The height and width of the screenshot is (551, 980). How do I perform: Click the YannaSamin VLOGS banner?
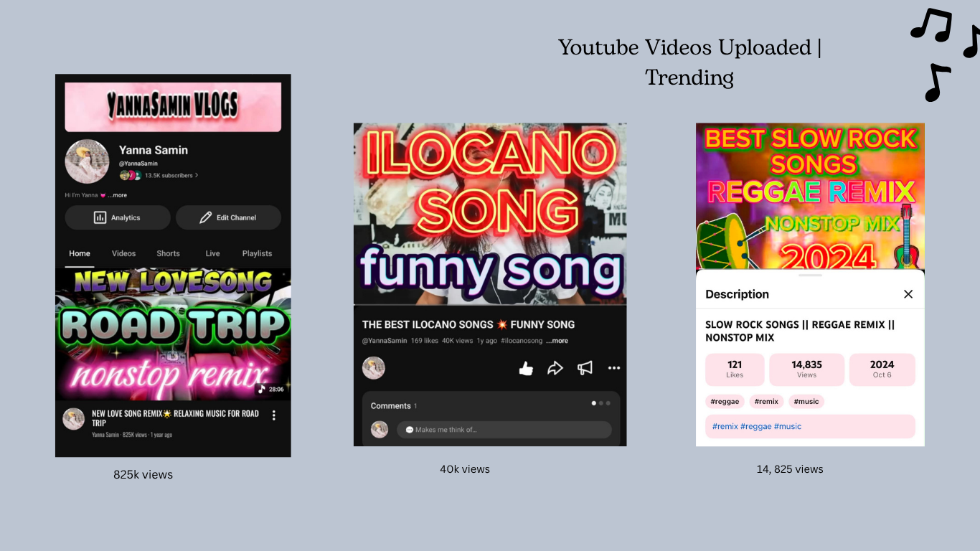click(x=173, y=107)
